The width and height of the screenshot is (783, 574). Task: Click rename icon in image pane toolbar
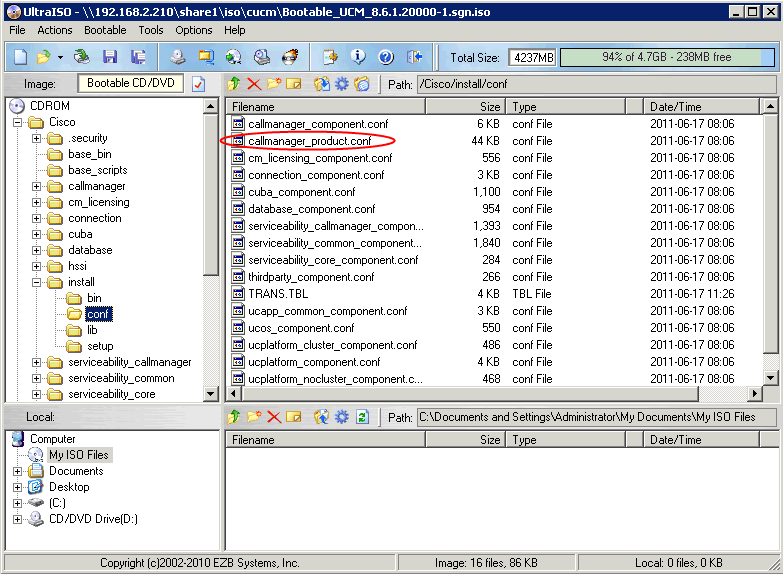[294, 84]
